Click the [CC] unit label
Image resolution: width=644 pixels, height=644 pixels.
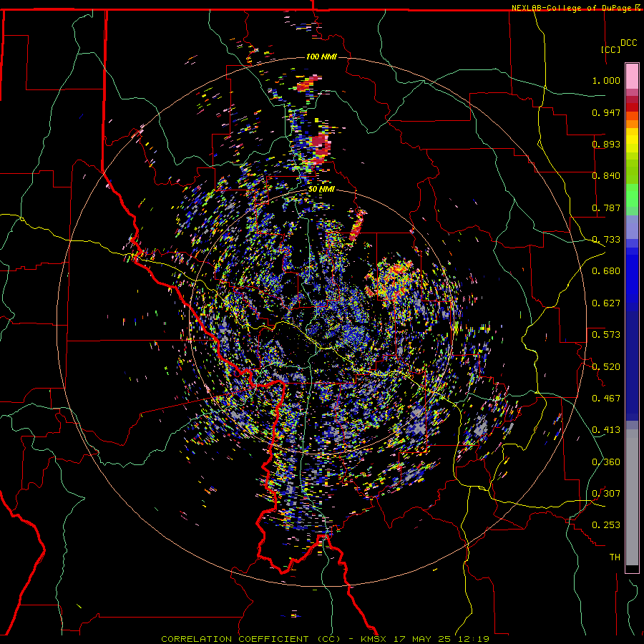coord(611,49)
